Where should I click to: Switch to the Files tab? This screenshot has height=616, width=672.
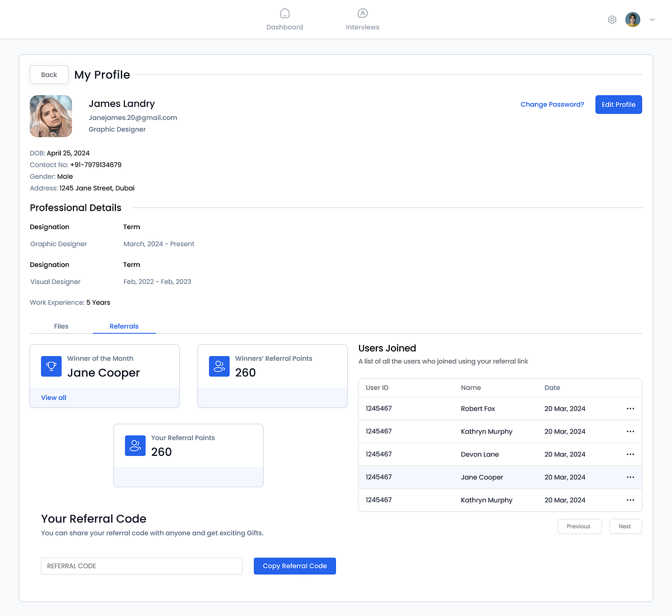coord(61,326)
